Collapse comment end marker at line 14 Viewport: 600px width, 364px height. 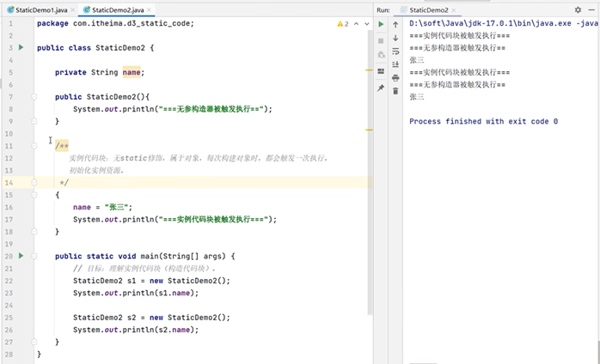(x=34, y=182)
